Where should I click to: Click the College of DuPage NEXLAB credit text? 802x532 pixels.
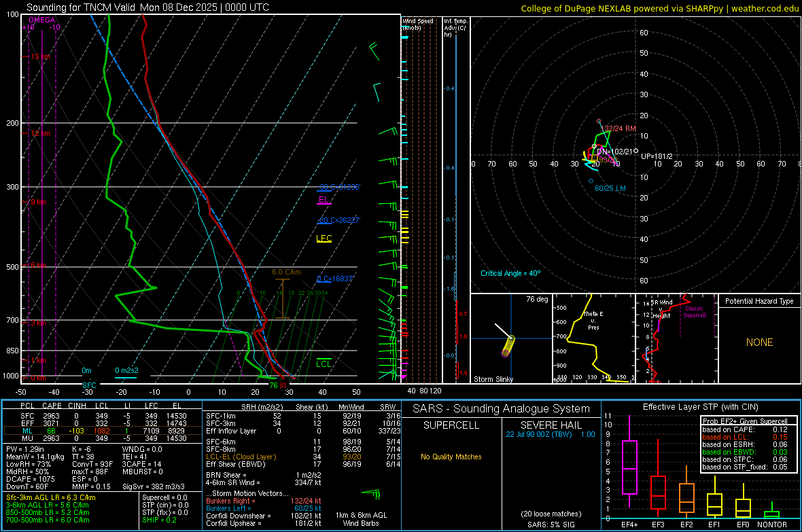tap(659, 8)
